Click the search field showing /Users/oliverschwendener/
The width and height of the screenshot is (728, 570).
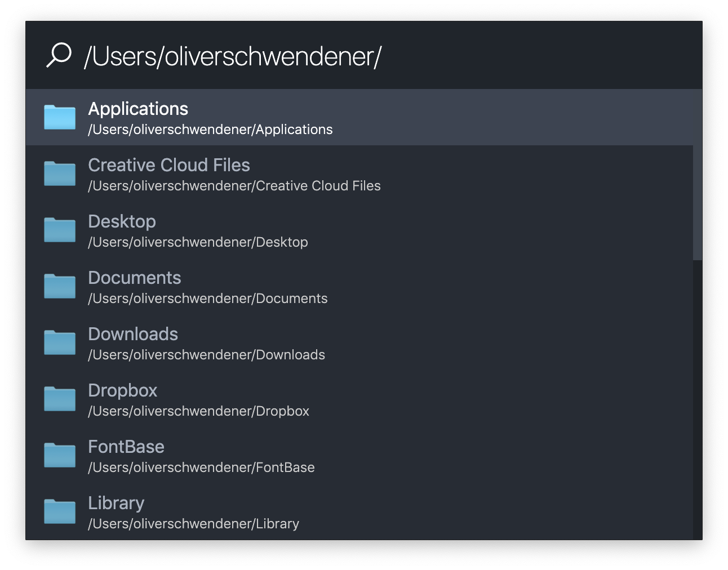click(363, 55)
